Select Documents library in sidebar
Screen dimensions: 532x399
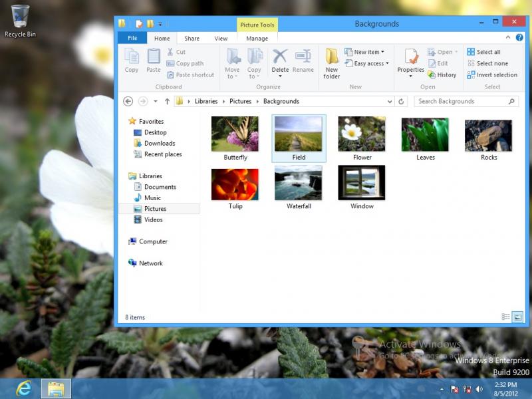click(156, 187)
